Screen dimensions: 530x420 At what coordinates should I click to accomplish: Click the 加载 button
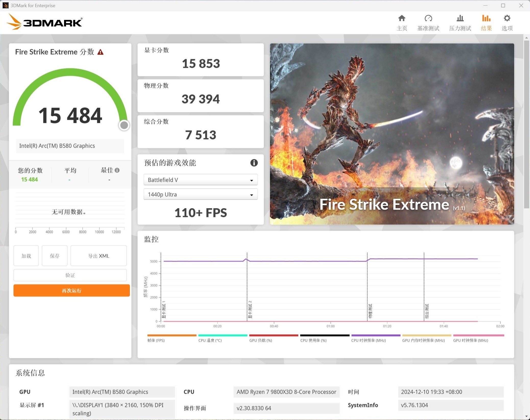[x=26, y=256]
